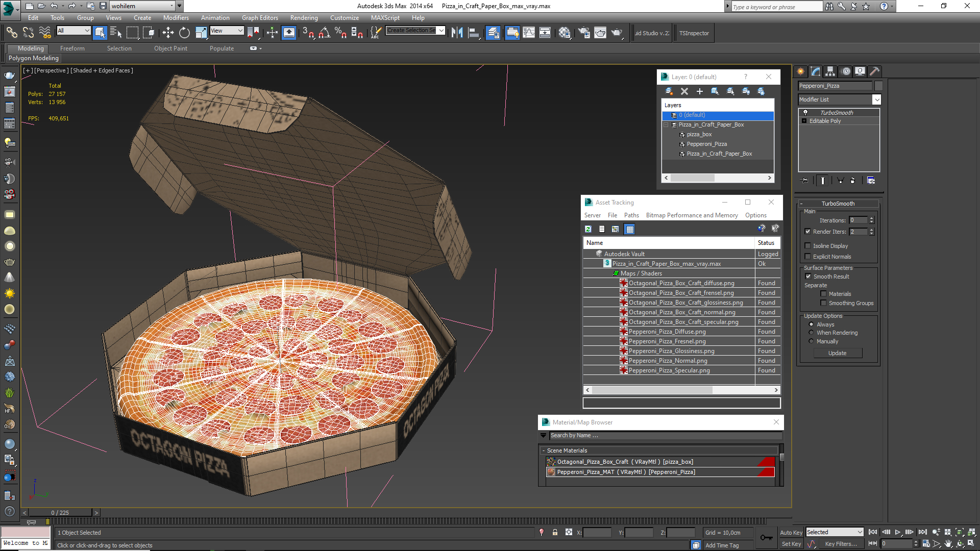Open the Utilities hammer panel tab
Viewport: 980px width, 551px height.
pyautogui.click(x=874, y=71)
